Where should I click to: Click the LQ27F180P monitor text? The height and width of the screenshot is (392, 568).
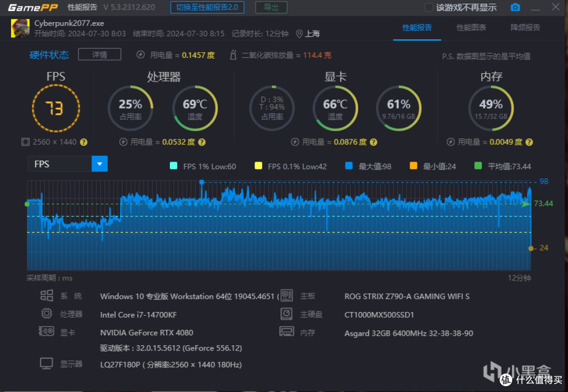(x=171, y=365)
